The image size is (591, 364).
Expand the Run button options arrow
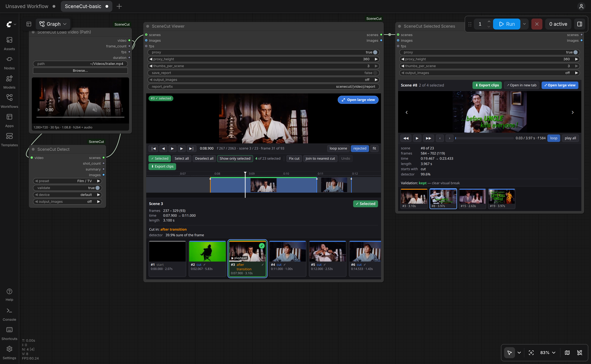524,24
